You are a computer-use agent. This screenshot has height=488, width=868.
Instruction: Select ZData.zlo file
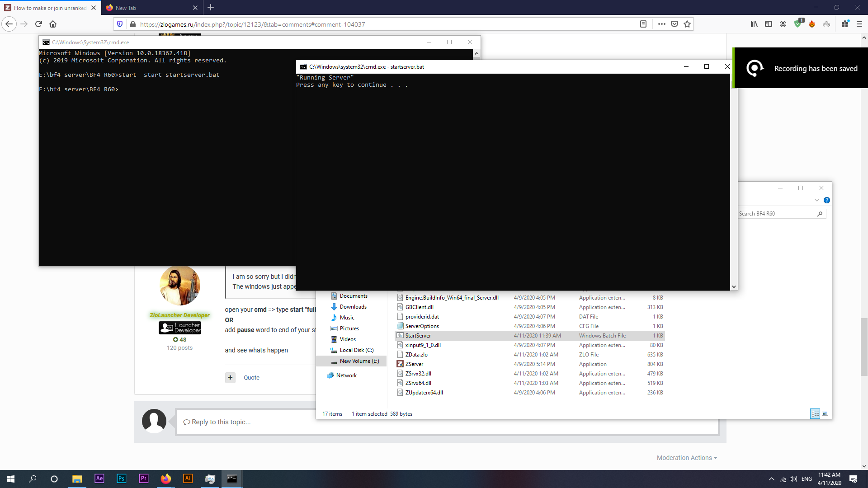tap(530, 355)
